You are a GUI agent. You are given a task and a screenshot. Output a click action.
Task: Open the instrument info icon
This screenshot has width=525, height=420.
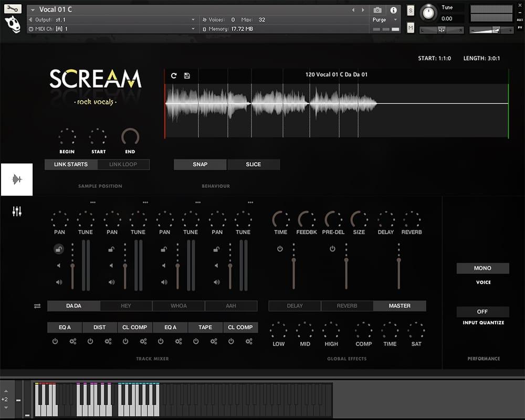point(393,10)
